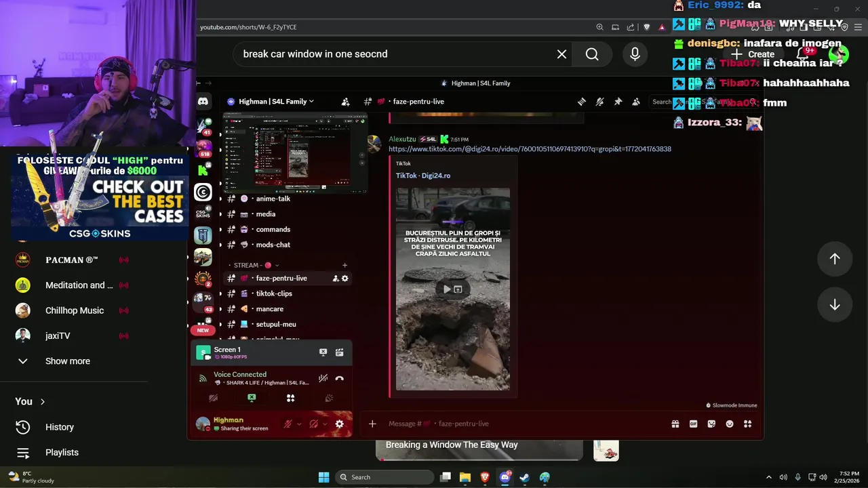Viewport: 868px width, 488px height.
Task: Create invite for faze-pentru-live channel
Action: [336, 279]
